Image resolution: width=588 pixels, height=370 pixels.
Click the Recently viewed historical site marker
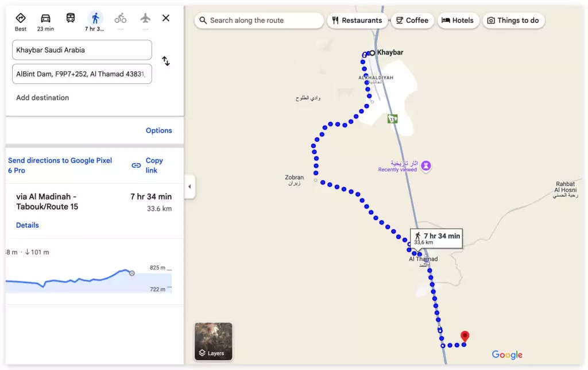click(426, 166)
